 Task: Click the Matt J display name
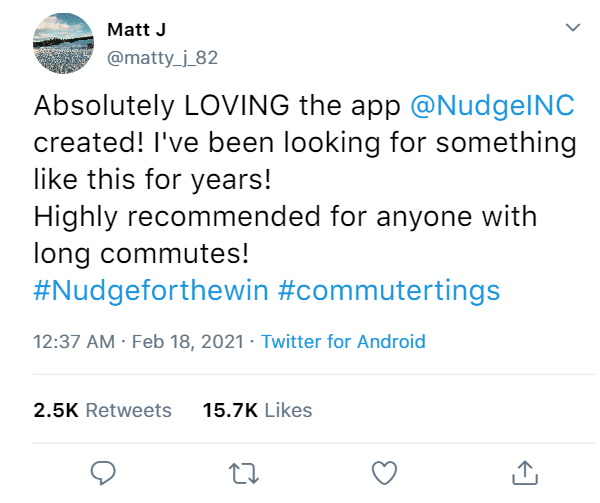[137, 29]
